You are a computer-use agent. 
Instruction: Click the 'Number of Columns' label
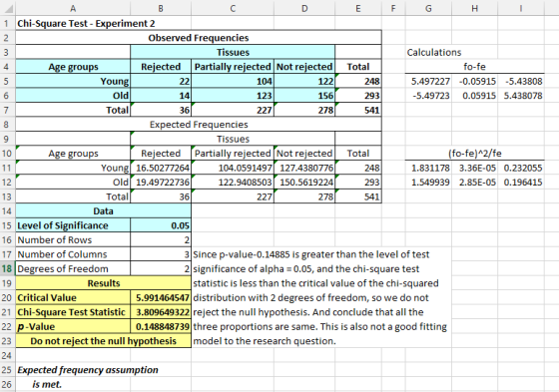[73, 254]
